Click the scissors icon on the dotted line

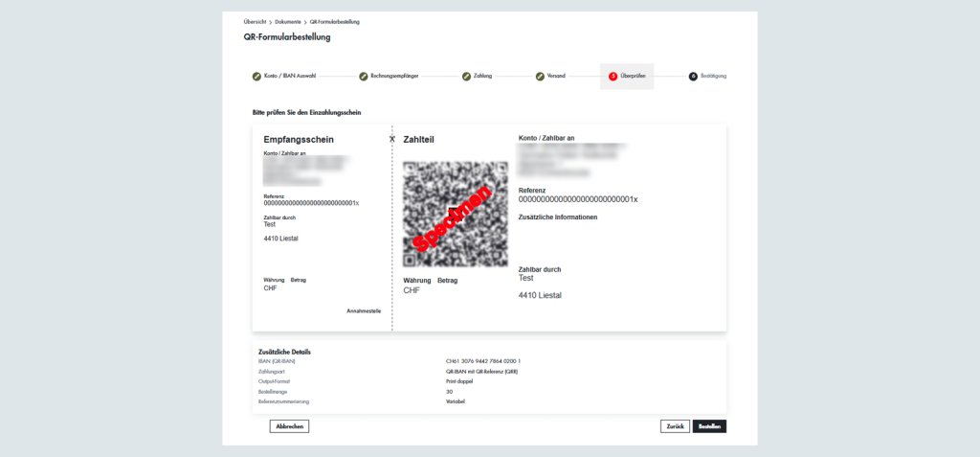[391, 139]
